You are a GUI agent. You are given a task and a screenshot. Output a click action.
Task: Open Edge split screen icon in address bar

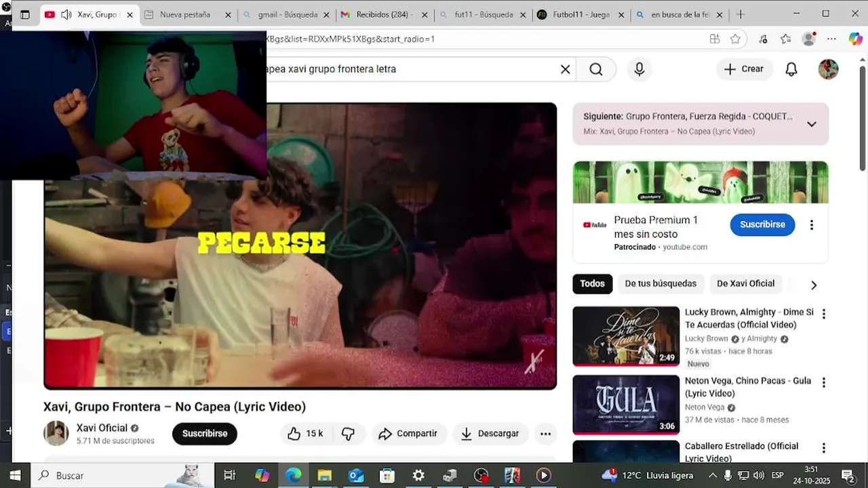(x=714, y=39)
